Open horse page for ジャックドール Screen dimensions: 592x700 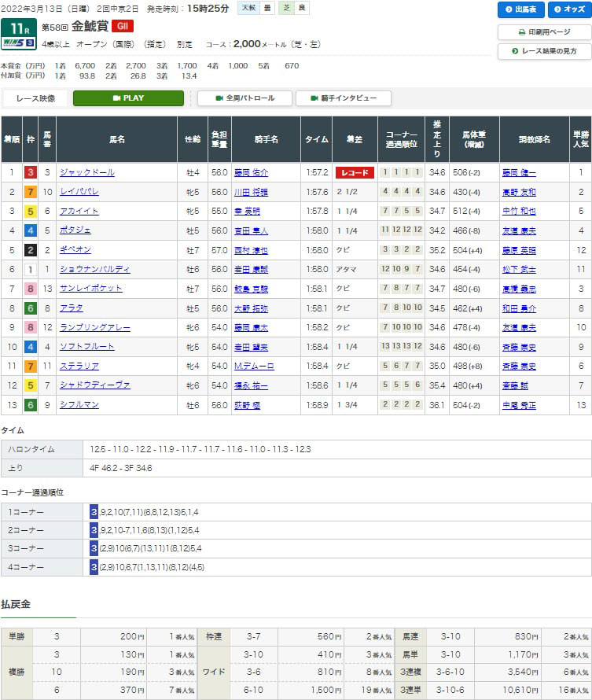point(87,173)
